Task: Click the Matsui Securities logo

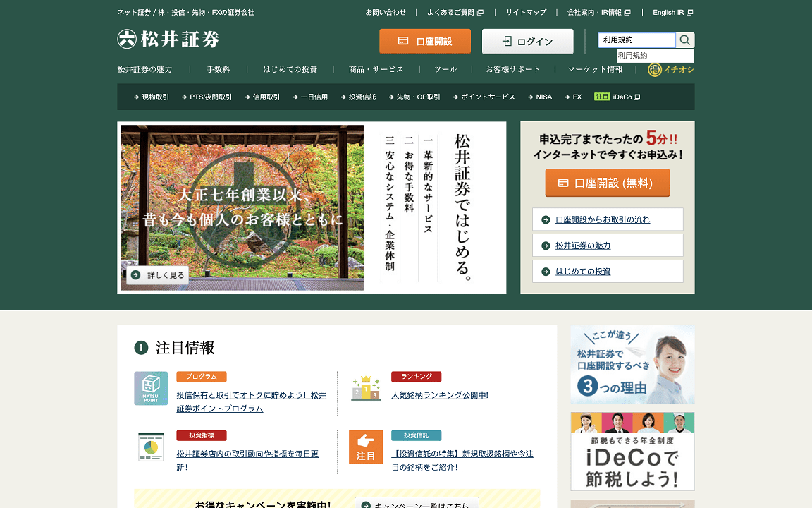Action: [x=168, y=40]
